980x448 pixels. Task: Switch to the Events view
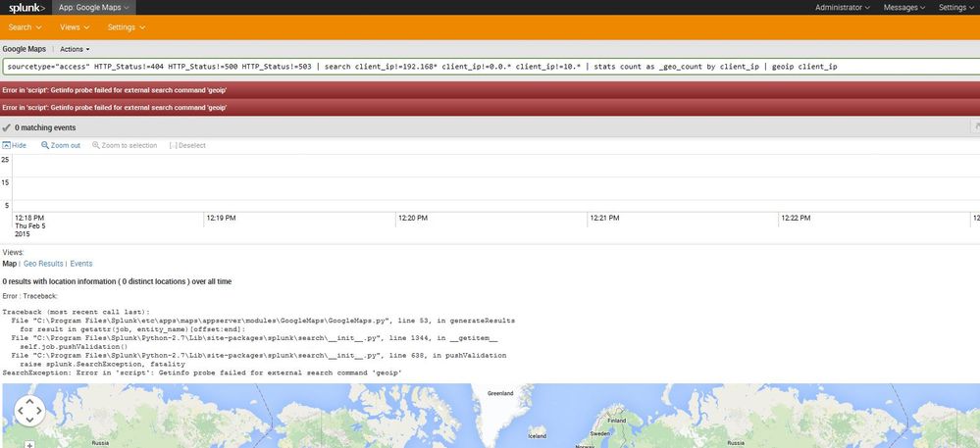(81, 264)
